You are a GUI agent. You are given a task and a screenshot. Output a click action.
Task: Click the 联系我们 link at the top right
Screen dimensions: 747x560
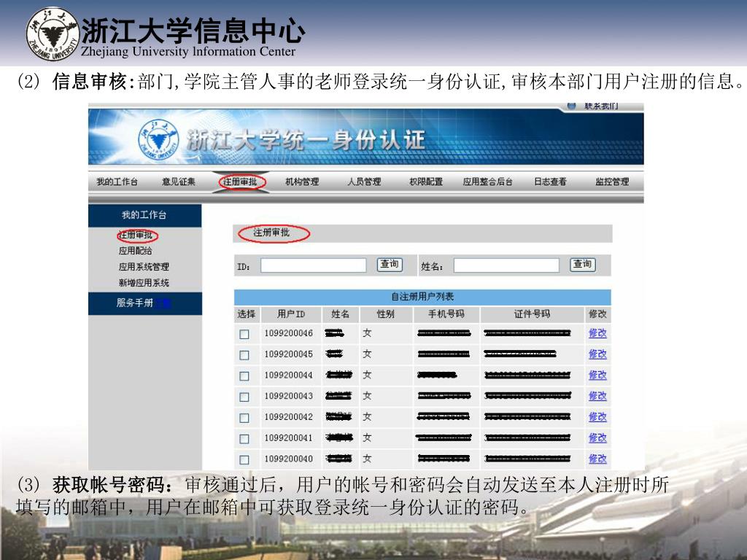tap(601, 106)
